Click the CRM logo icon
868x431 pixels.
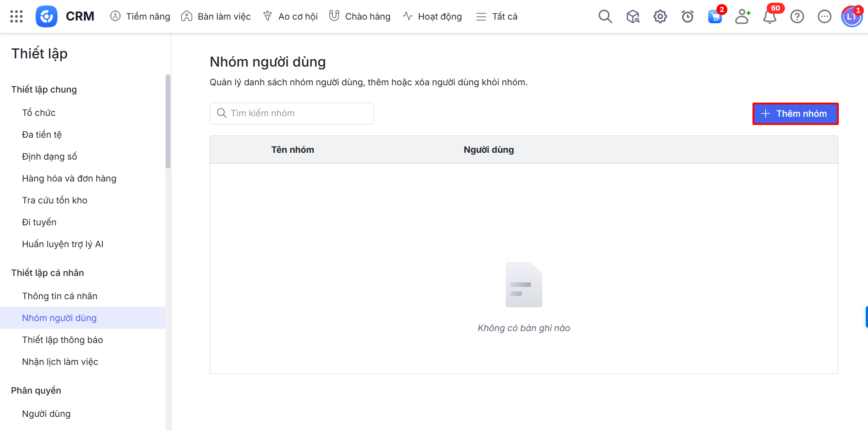click(47, 16)
